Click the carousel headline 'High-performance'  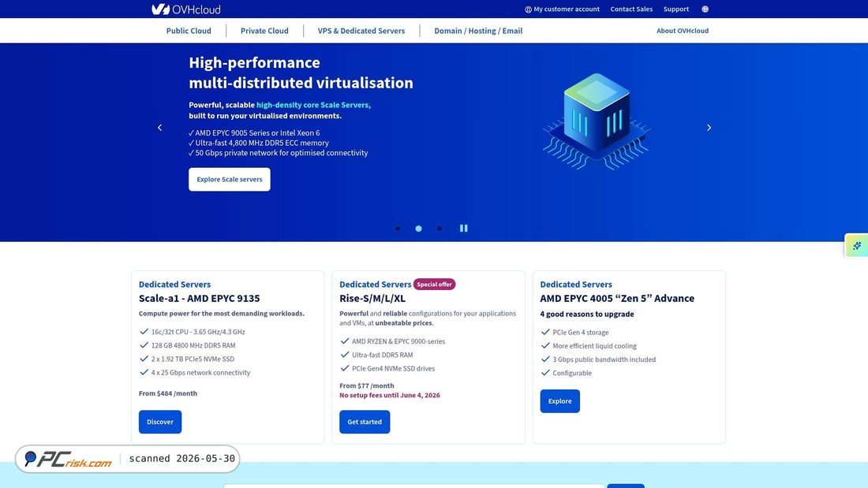[254, 62]
